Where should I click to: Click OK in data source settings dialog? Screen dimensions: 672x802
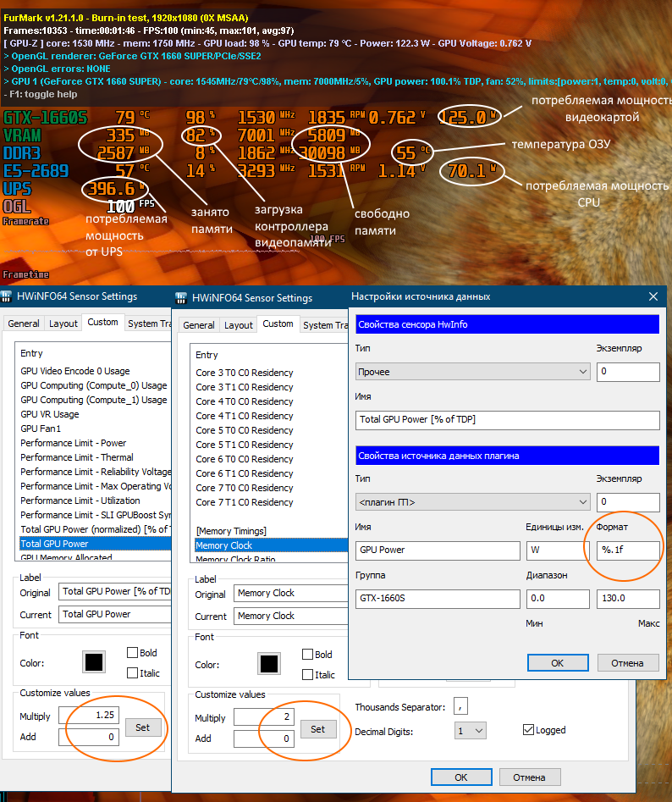558,663
